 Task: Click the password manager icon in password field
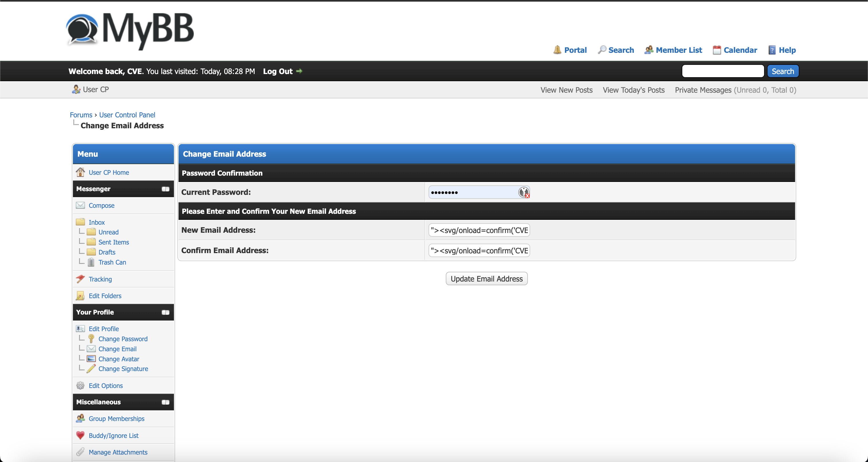click(x=524, y=192)
